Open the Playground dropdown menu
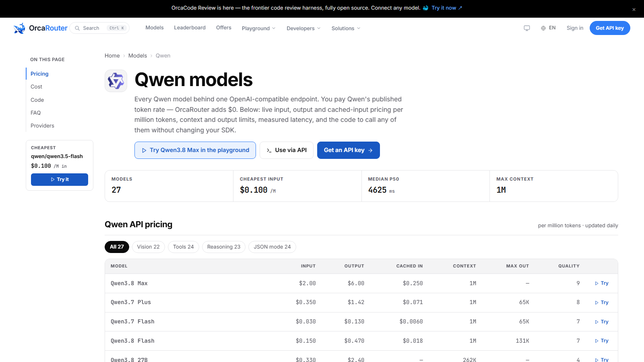This screenshot has width=644, height=362. click(x=258, y=28)
